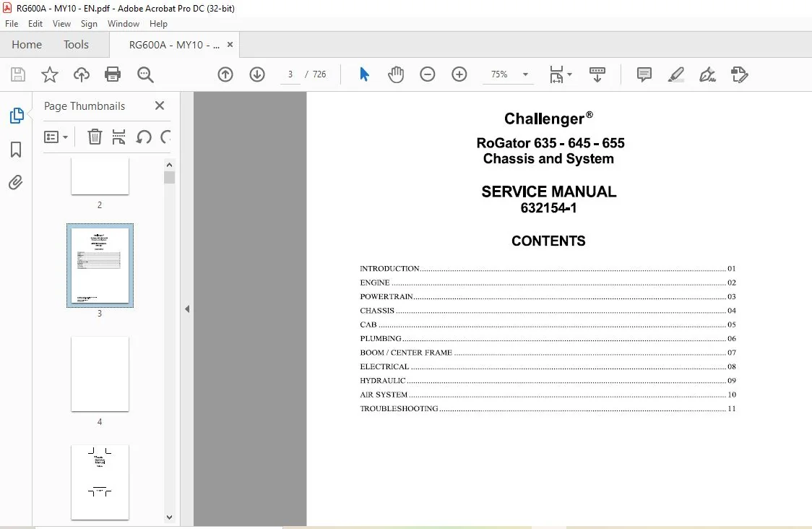Viewport: 812px width, 529px height.
Task: Select the RG600A - MY10 document tab
Action: (174, 45)
